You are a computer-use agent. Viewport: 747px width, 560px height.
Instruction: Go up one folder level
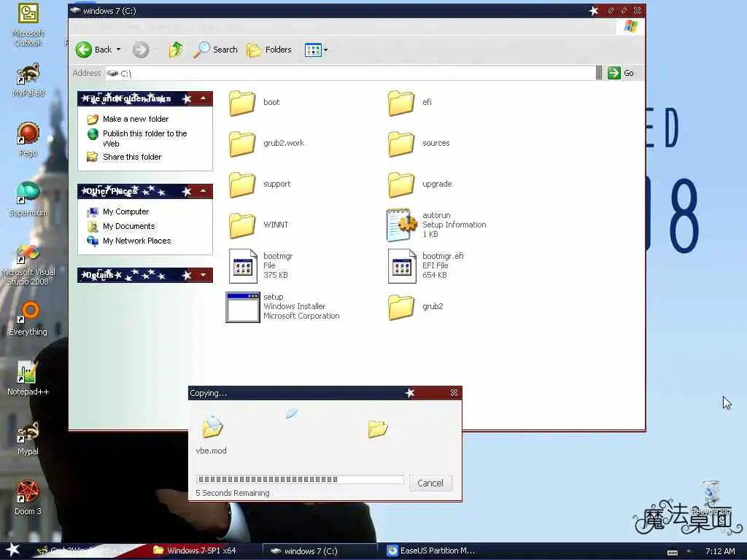point(176,50)
